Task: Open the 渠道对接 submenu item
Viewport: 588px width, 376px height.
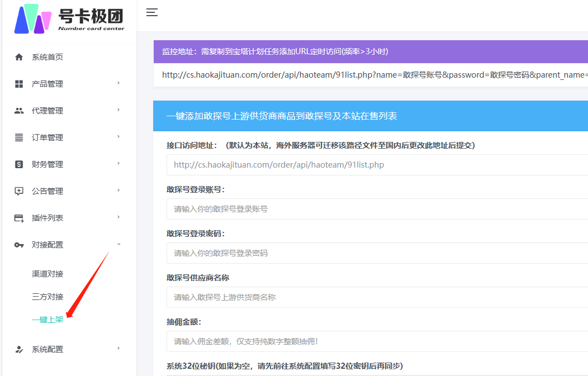Action: 48,274
